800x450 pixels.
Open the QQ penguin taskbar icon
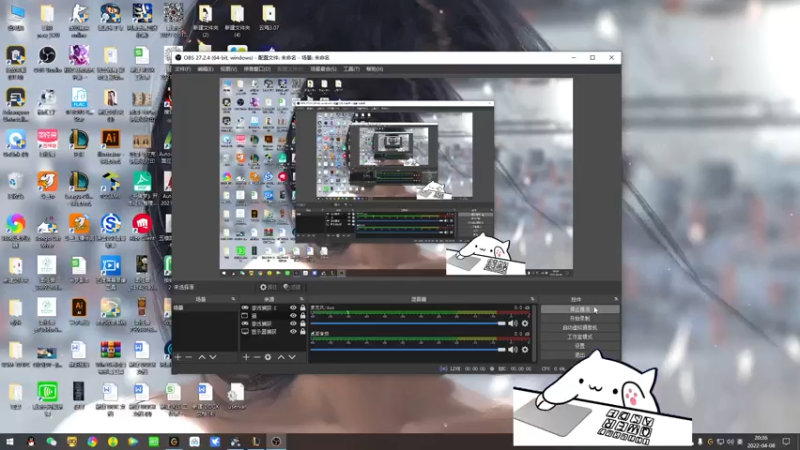(31, 441)
